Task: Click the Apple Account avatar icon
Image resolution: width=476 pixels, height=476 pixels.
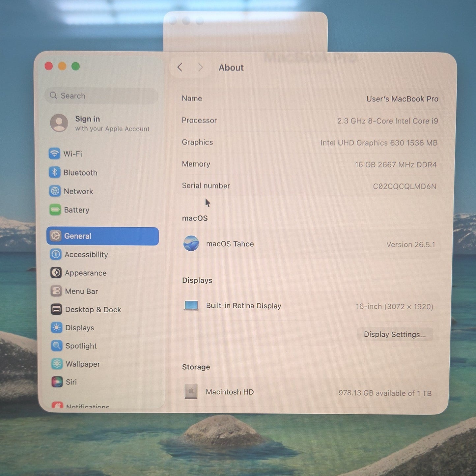Action: (x=59, y=123)
